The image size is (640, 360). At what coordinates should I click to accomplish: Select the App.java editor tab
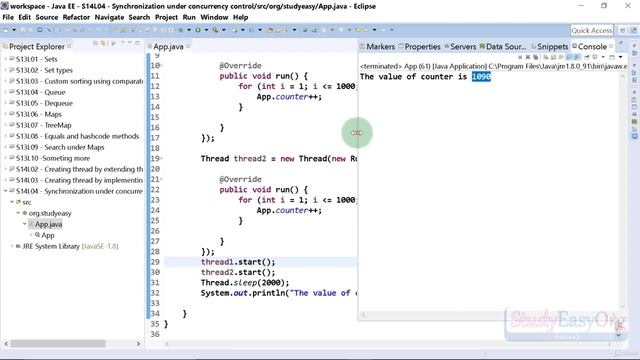point(168,47)
